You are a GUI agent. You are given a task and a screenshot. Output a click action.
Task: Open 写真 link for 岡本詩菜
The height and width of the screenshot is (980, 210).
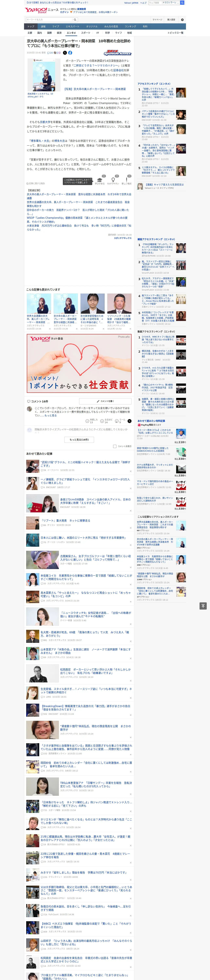click(94, 89)
